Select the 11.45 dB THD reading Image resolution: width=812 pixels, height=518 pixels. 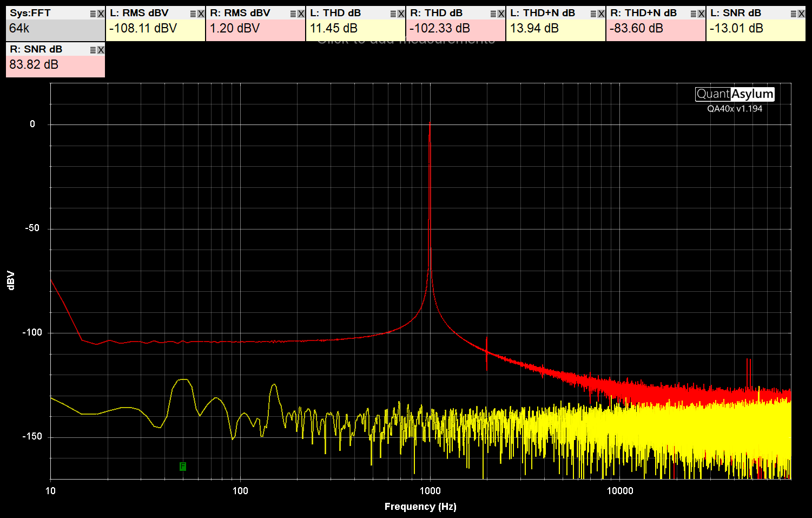coord(333,28)
